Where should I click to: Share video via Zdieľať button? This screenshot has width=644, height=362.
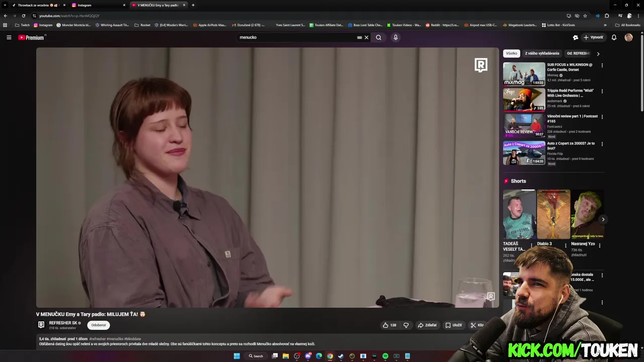[x=427, y=325]
